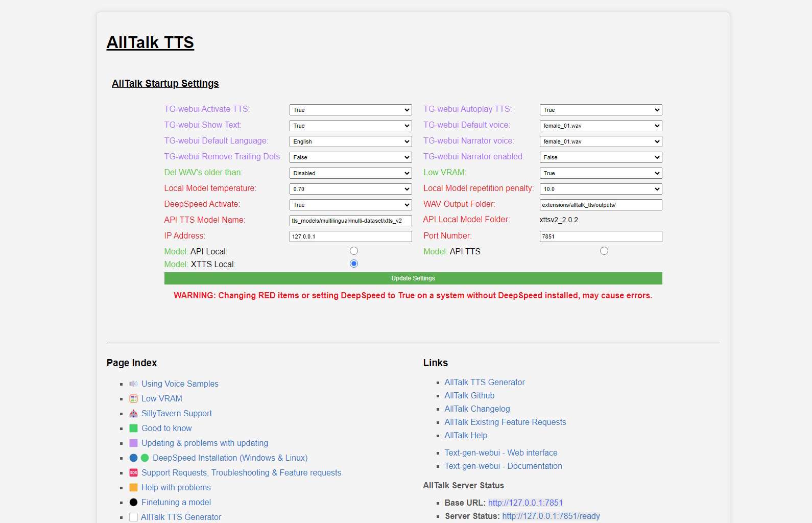This screenshot has width=812, height=523.
Task: Select the Model API TTS radio button
Action: point(604,251)
